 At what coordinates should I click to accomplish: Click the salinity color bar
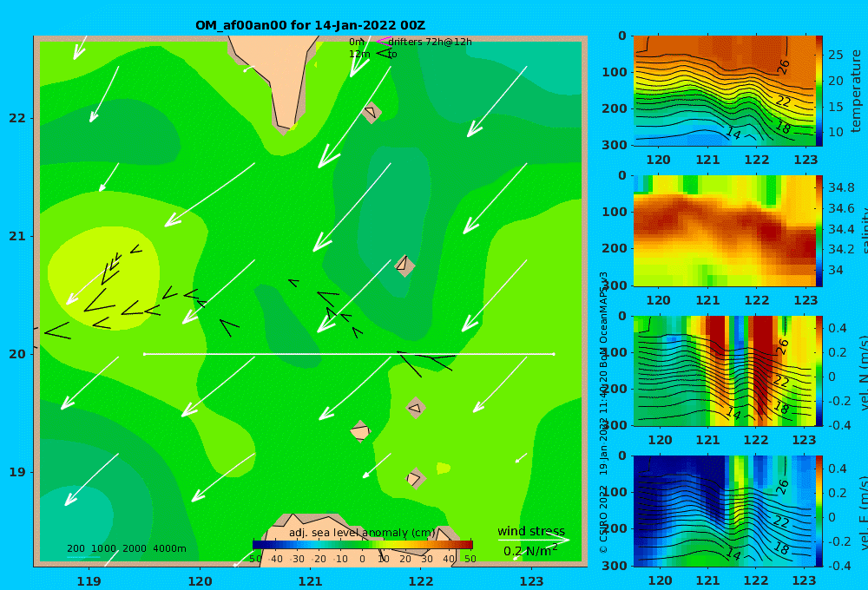coord(819,231)
